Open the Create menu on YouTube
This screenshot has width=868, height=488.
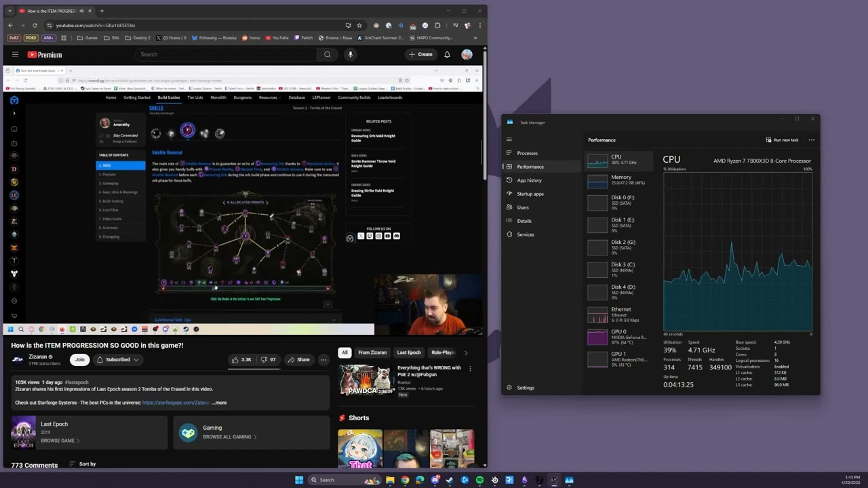(x=420, y=54)
